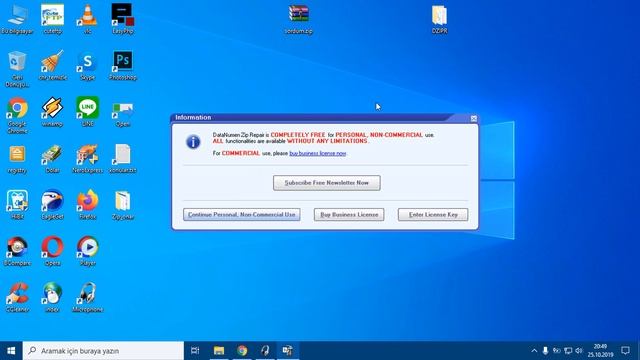Select the Skype desktop shortcut
This screenshot has height=360, width=640.
coord(87,65)
